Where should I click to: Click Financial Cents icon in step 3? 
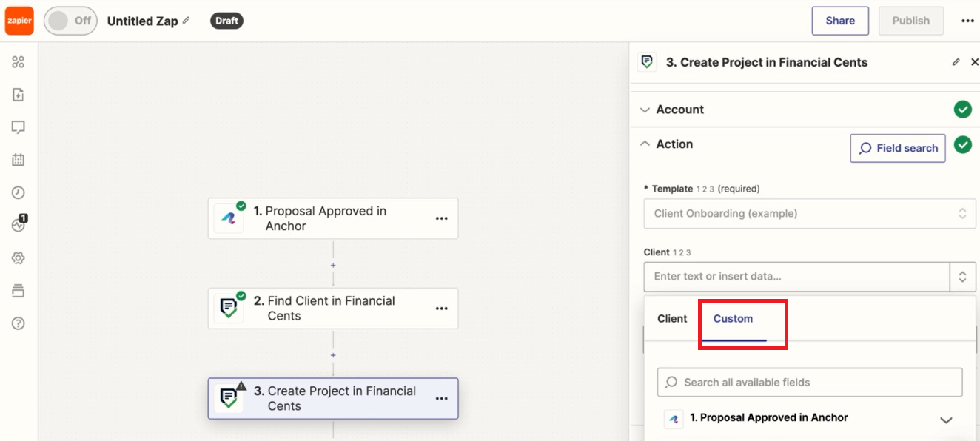point(229,400)
